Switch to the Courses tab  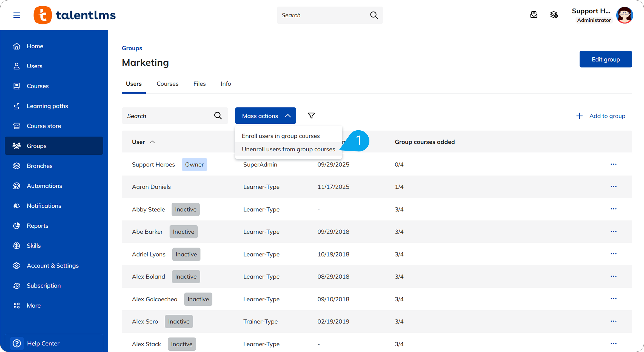[x=167, y=84]
